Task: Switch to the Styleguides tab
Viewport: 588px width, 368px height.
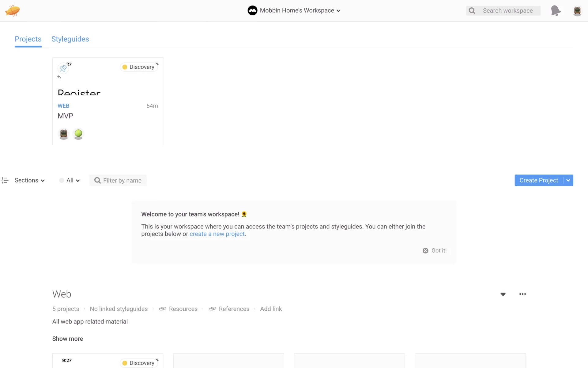Action: click(70, 39)
